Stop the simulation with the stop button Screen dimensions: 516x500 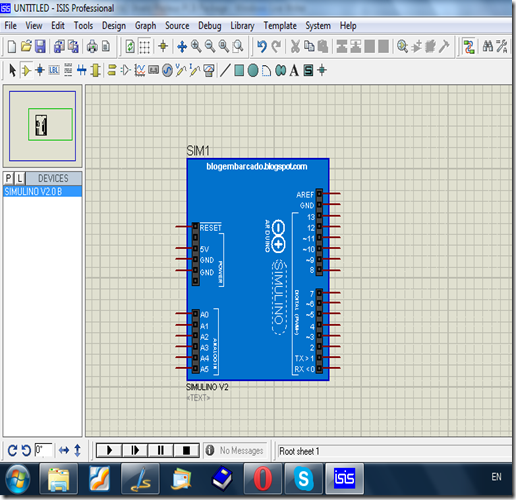(186, 451)
